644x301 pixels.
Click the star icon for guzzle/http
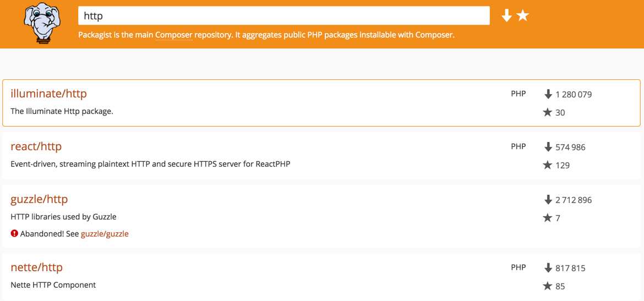(548, 218)
